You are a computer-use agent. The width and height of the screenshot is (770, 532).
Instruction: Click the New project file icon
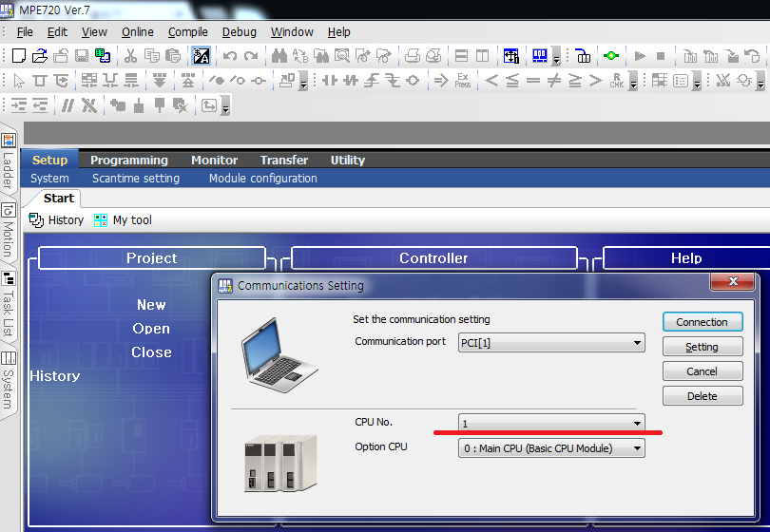[19, 56]
